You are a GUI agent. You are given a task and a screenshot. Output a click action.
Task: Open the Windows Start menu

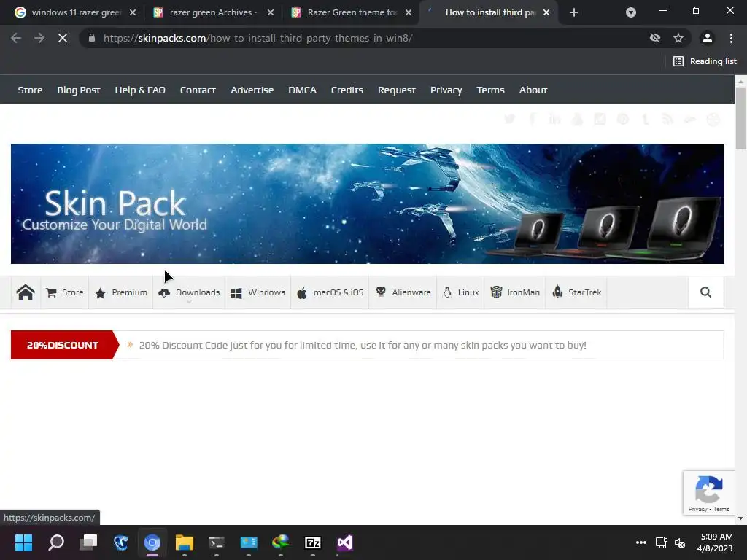[x=24, y=542]
